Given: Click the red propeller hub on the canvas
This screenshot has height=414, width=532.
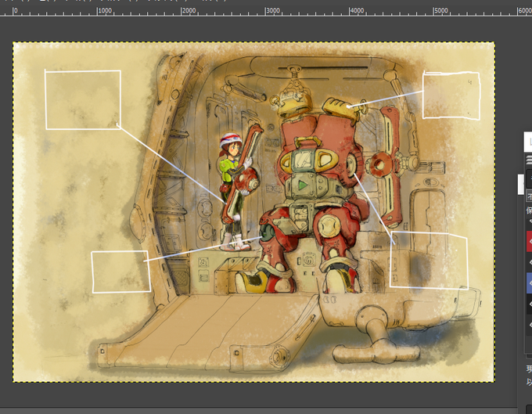Looking at the screenshot, I should tap(379, 165).
